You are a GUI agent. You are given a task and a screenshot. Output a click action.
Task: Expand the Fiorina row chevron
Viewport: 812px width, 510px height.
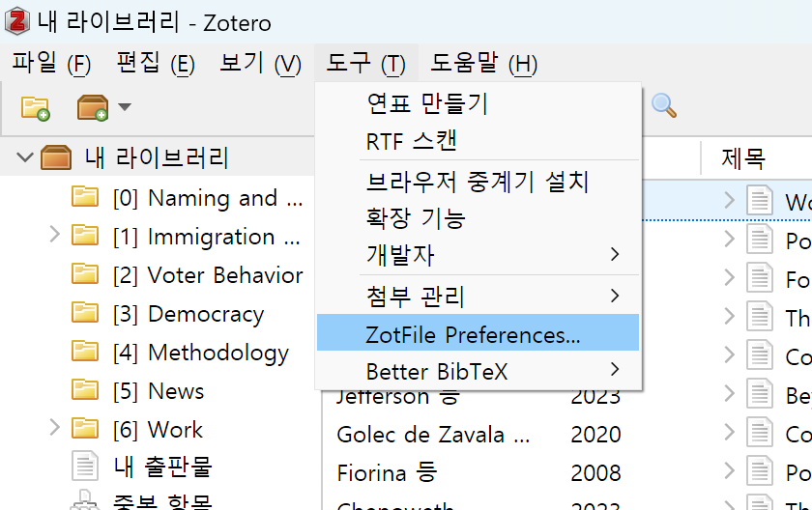(x=729, y=470)
